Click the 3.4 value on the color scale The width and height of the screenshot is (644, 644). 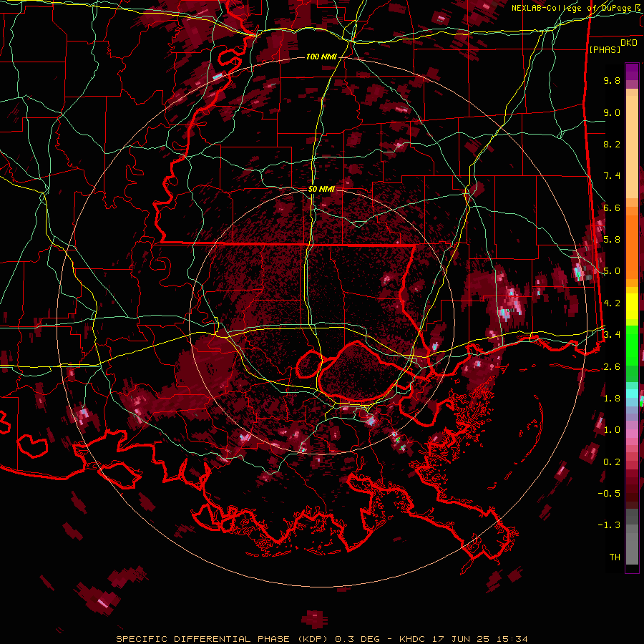[612, 335]
